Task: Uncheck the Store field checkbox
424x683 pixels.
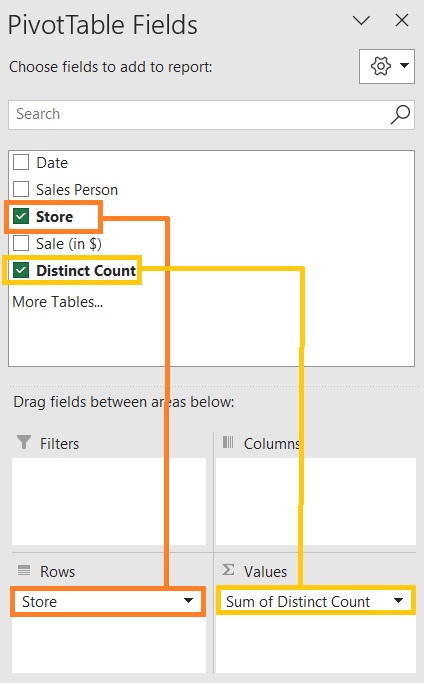Action: click(x=21, y=216)
